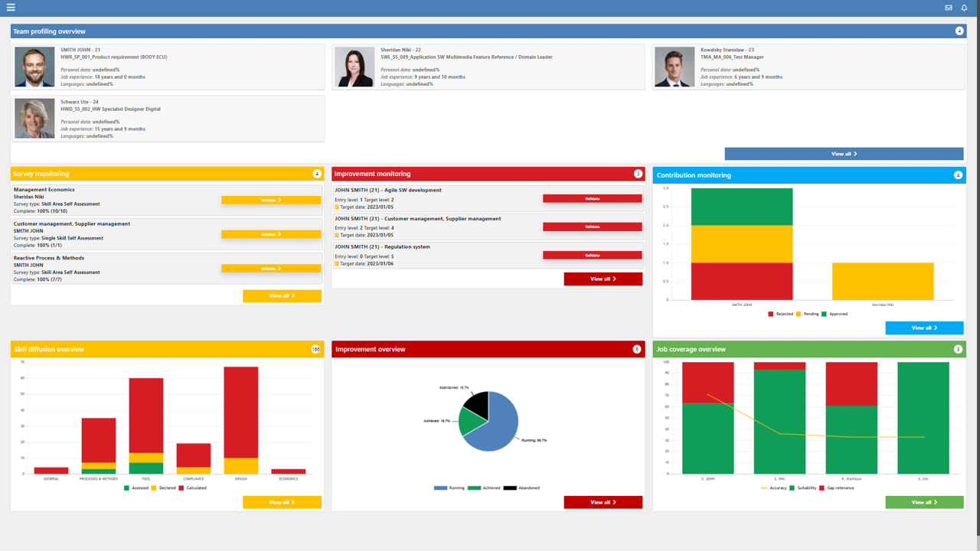Image resolution: width=980 pixels, height=551 pixels.
Task: Expand Team profiling with View all
Action: click(844, 154)
